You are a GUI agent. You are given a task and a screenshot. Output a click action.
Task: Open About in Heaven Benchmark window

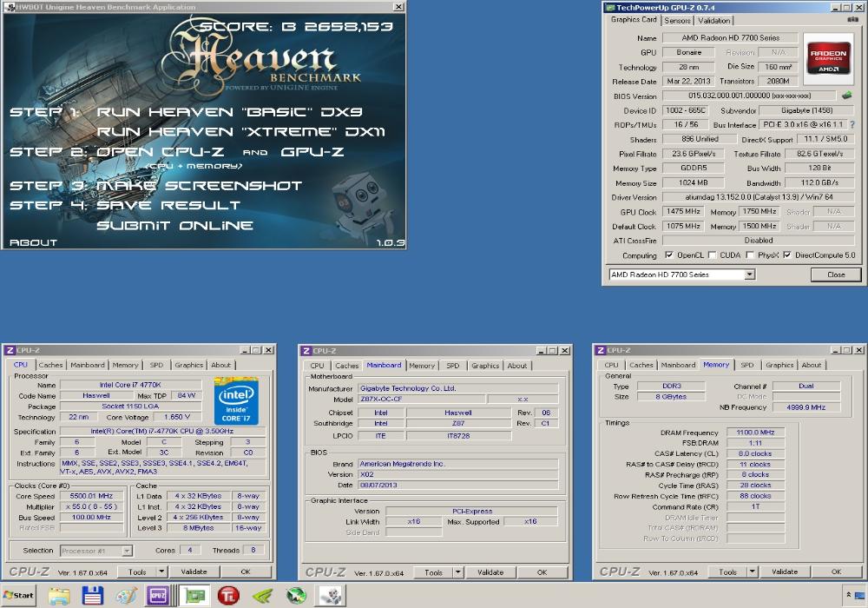(33, 242)
